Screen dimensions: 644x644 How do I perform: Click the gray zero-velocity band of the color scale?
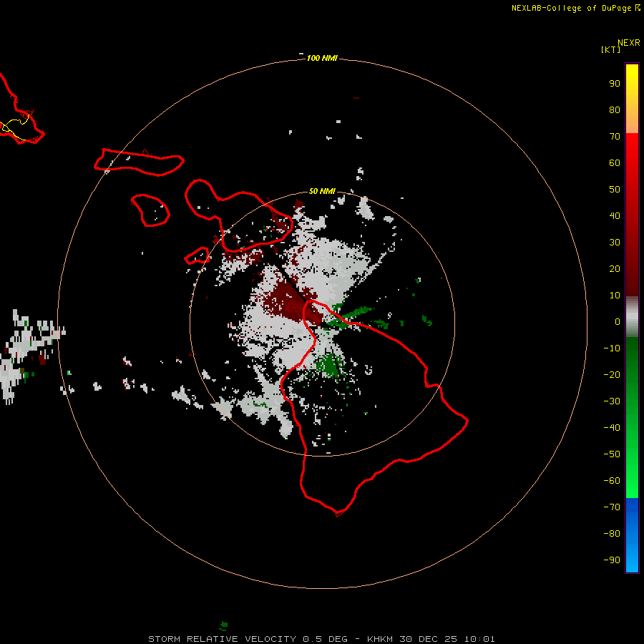632,317
